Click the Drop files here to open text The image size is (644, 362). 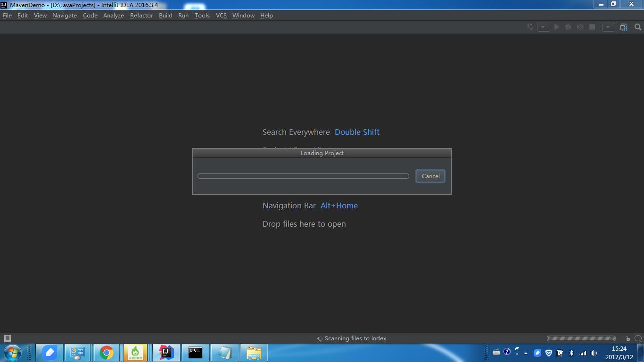[304, 224]
